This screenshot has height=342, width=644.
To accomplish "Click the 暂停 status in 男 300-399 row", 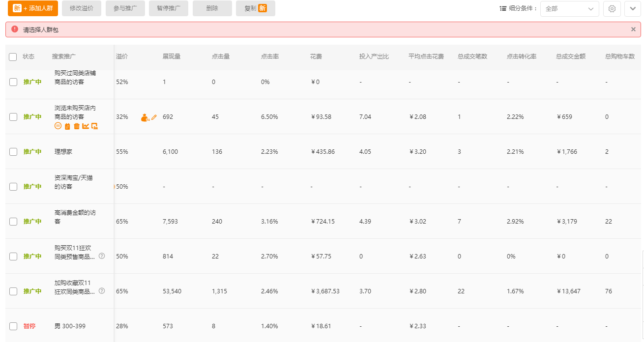I will (29, 326).
